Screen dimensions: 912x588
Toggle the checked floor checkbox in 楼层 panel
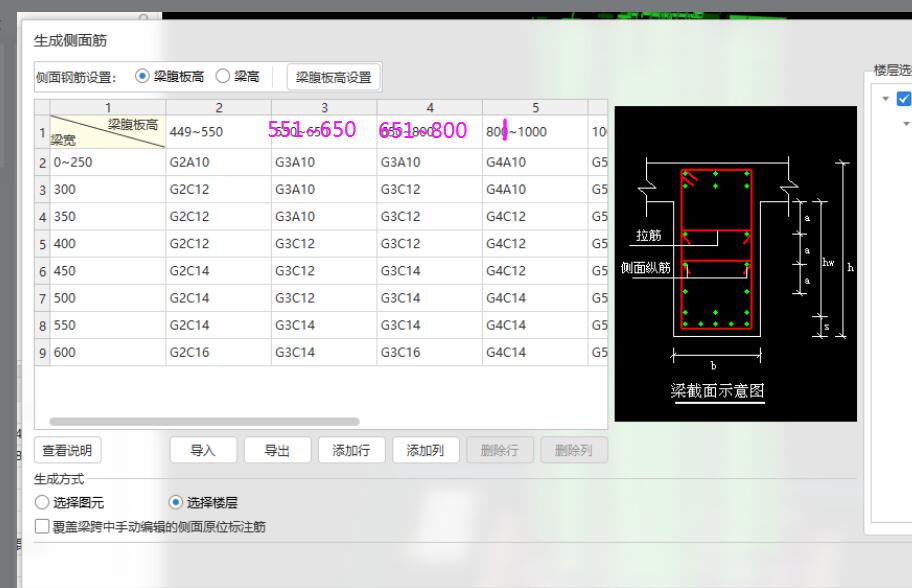904,99
